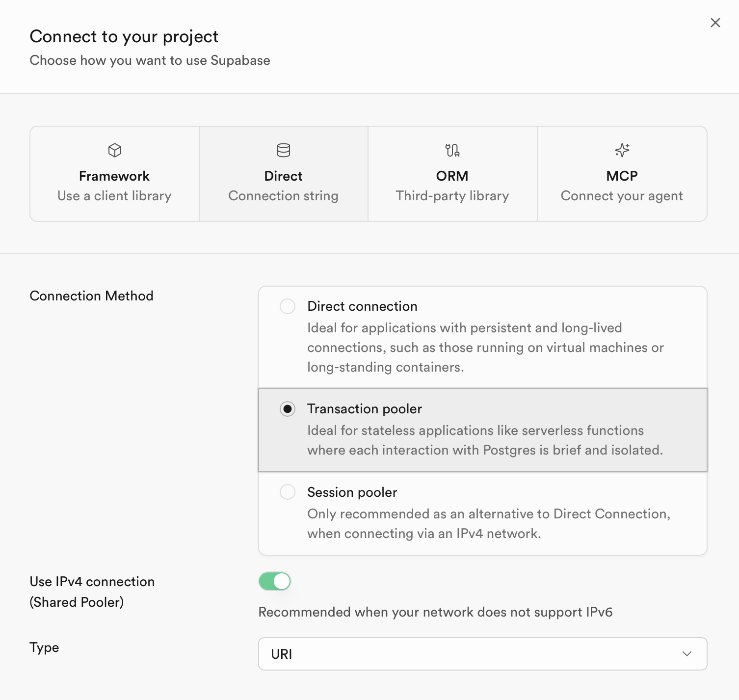Image resolution: width=739 pixels, height=700 pixels.
Task: Click the 'Third-party library' subtitle
Action: click(452, 196)
